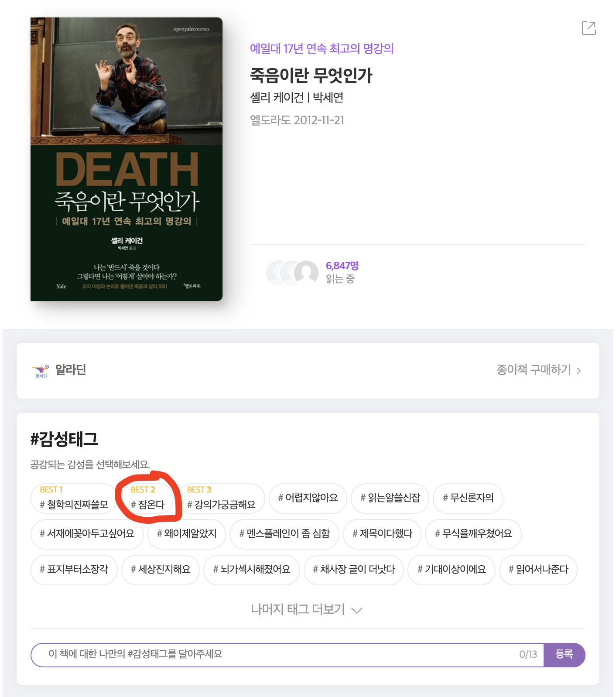Click the 0/13 character counter
This screenshot has width=616, height=697.
[x=528, y=655]
